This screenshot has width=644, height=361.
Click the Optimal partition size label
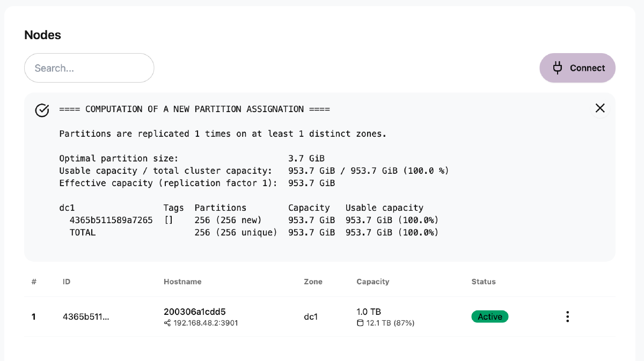[x=119, y=159]
